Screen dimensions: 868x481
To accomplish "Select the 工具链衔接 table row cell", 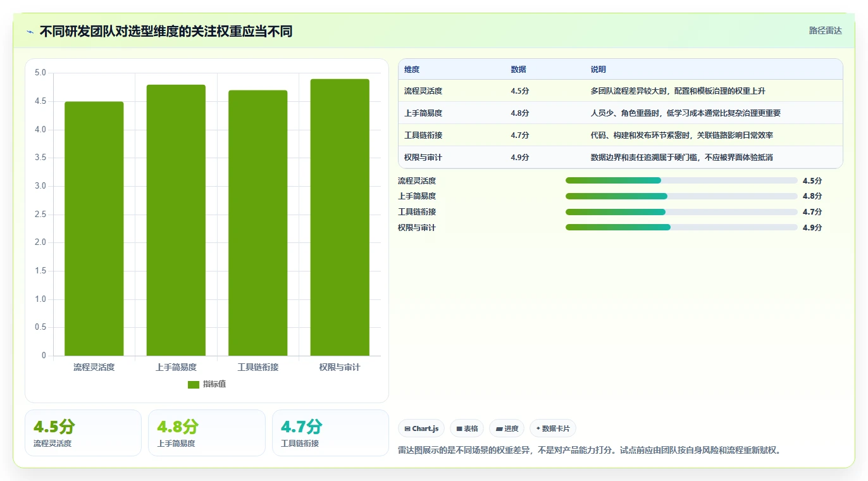I will pyautogui.click(x=423, y=135).
